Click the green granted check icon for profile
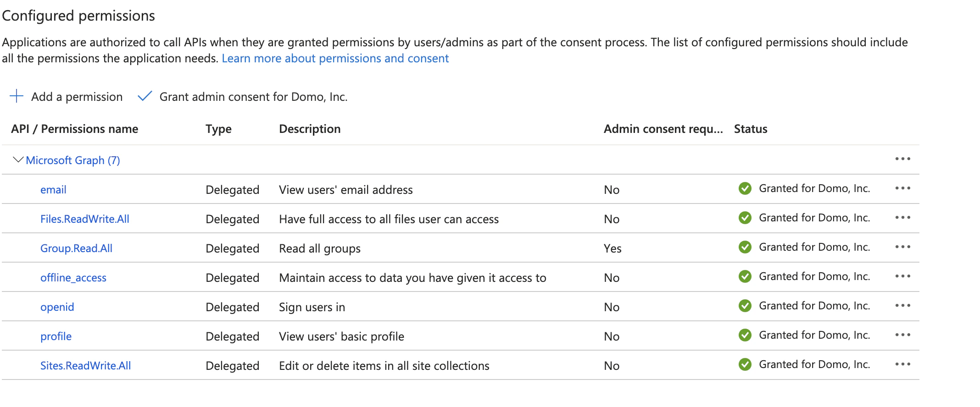 click(x=745, y=335)
